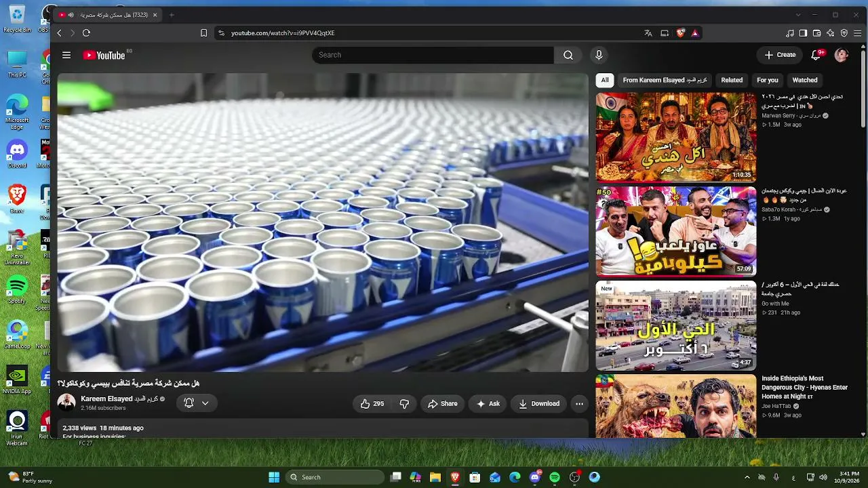
Task: Select the Watched filter chip
Action: click(805, 80)
